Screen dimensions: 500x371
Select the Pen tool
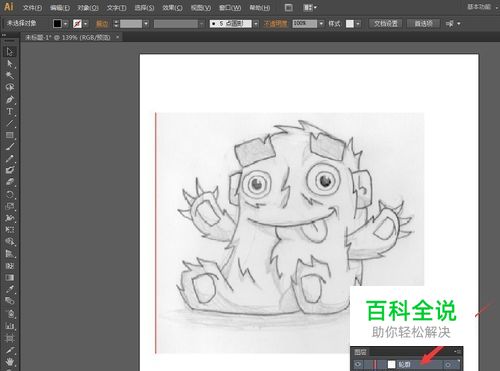pyautogui.click(x=10, y=99)
